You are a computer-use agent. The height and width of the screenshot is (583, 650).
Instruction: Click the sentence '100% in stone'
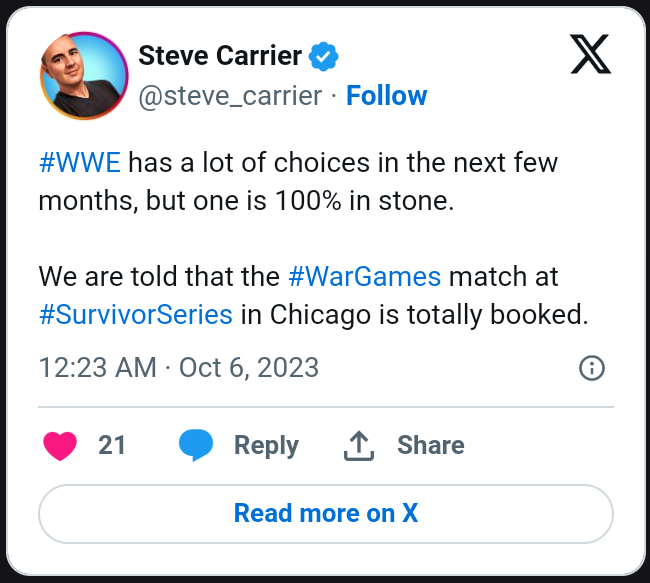tap(364, 201)
